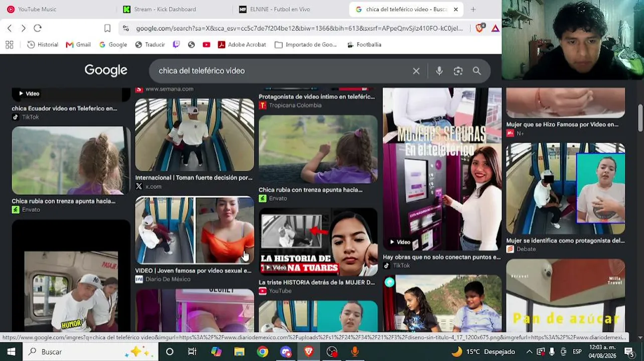Open the Adobe Acrobat bookmark
The width and height of the screenshot is (644, 361).
(242, 45)
